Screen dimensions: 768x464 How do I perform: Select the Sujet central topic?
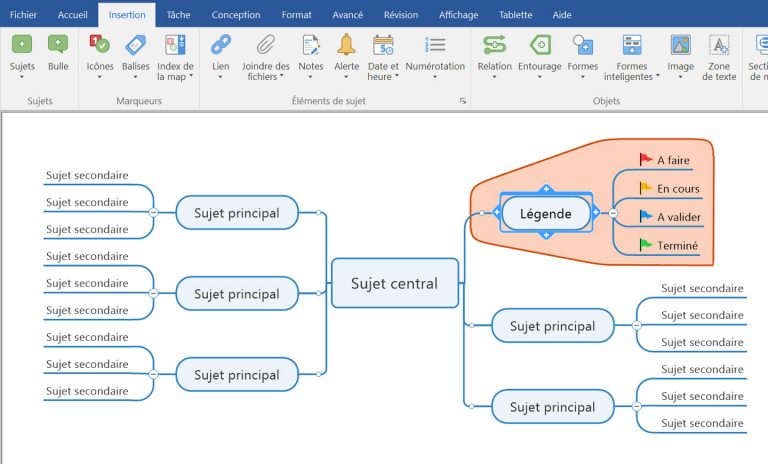pos(394,283)
